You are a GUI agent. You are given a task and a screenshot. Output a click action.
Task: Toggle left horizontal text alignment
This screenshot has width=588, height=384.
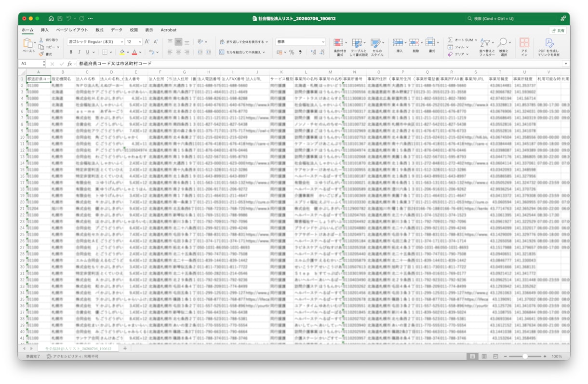coord(170,52)
